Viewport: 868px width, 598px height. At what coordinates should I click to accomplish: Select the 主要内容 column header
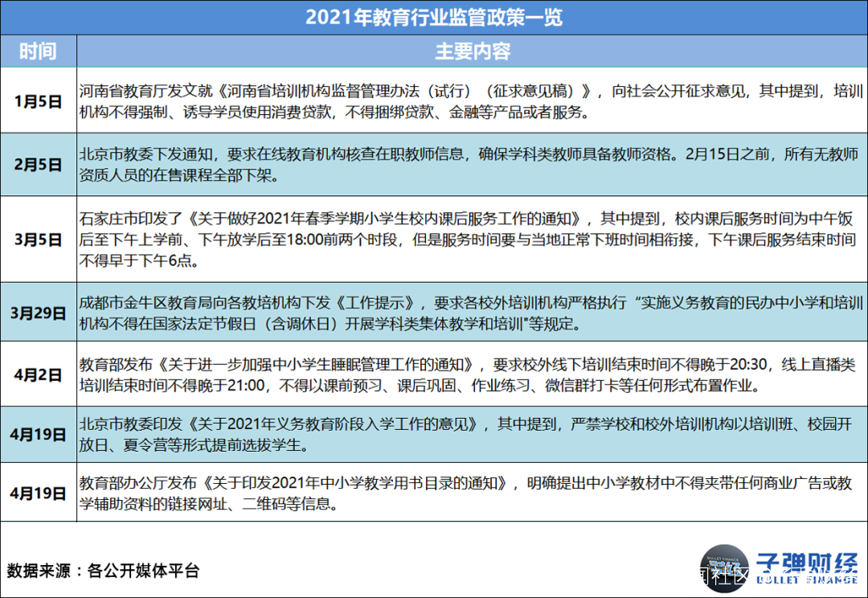[x=473, y=51]
